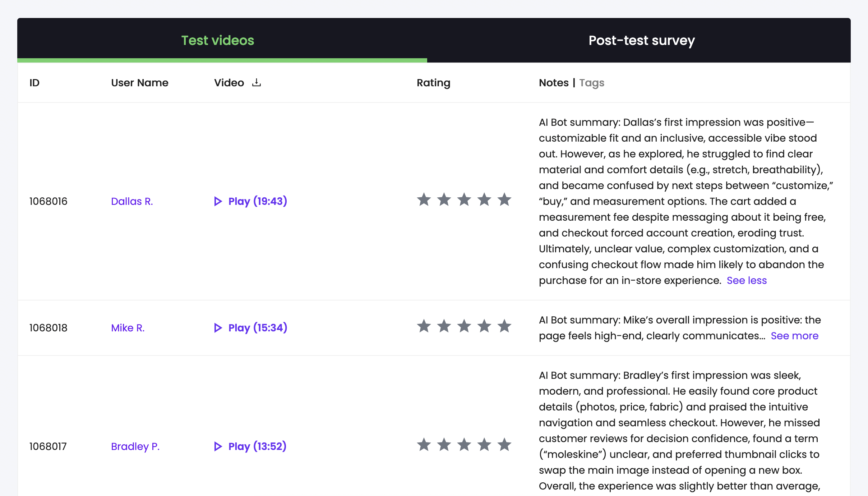This screenshot has height=496, width=868.
Task: Rate Dallas R.'s video five stars
Action: point(504,200)
